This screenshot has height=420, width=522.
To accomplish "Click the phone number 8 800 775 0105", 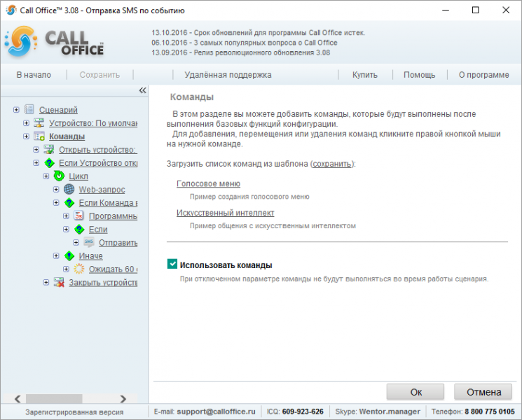I will click(489, 412).
